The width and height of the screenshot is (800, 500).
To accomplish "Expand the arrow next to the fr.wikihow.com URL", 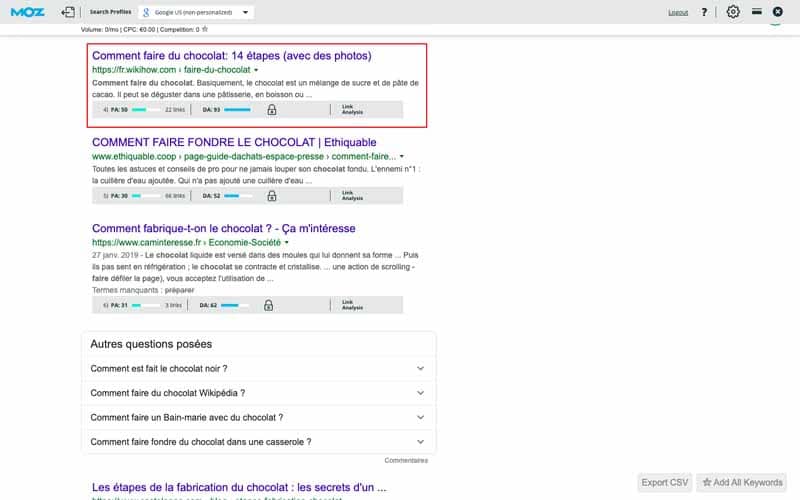I will click(256, 70).
